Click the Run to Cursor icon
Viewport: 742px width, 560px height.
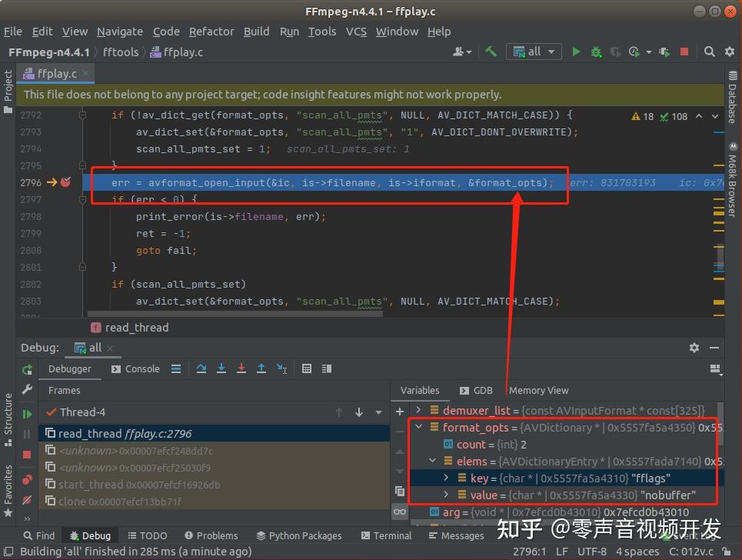pos(281,368)
